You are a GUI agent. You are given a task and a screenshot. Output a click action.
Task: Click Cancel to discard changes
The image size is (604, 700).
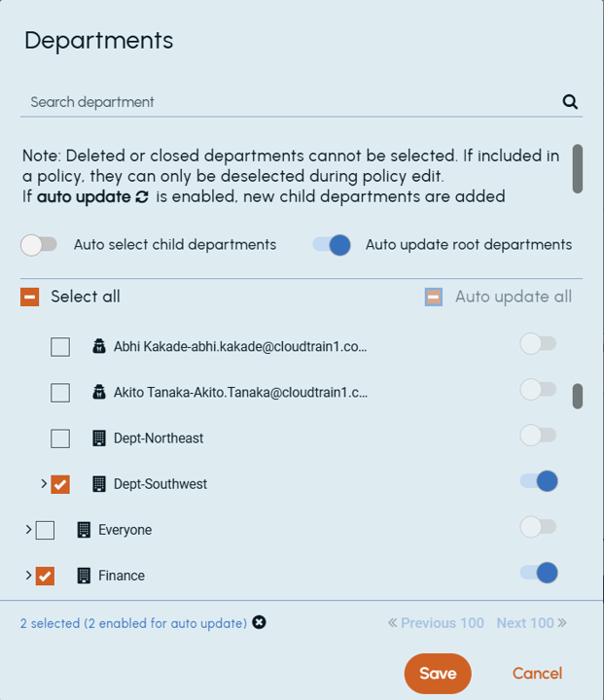point(537,674)
